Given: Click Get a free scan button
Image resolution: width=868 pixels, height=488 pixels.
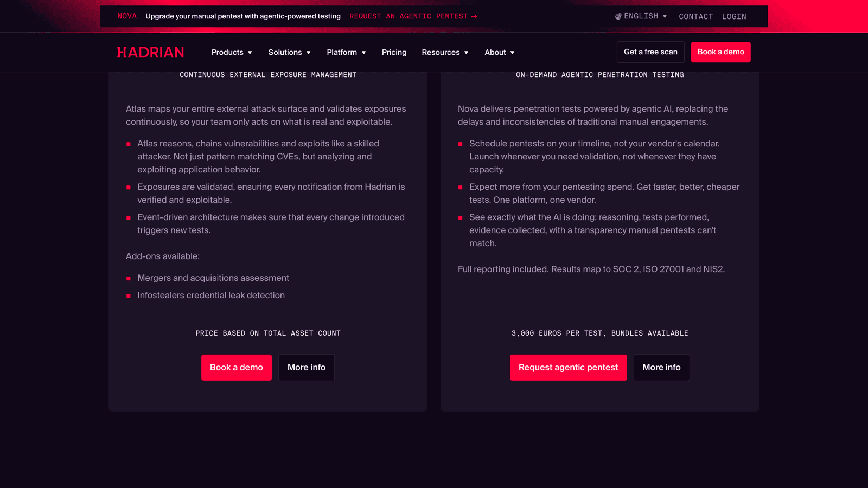Looking at the screenshot, I should pyautogui.click(x=650, y=52).
